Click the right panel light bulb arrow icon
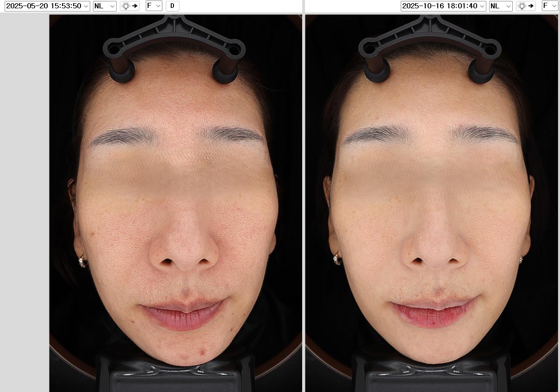The width and height of the screenshot is (559, 392). click(526, 6)
